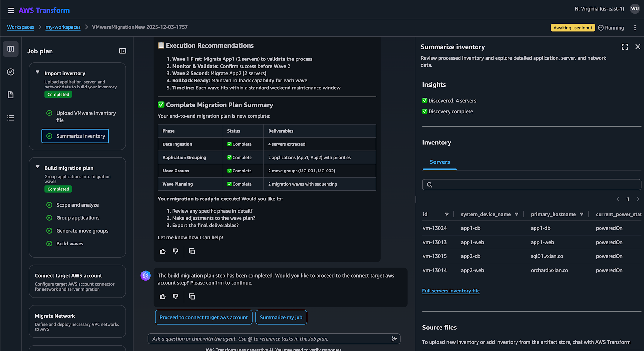
Task: Collapse the Import inventory section
Action: (38, 72)
